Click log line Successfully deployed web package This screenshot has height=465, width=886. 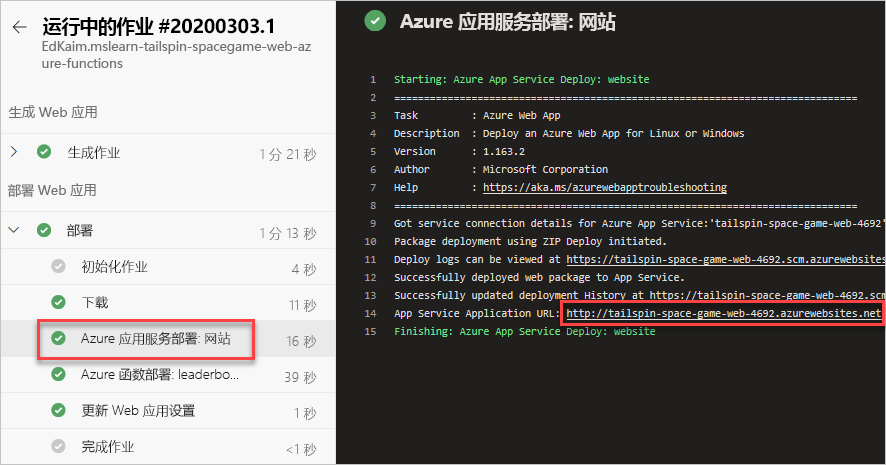[539, 277]
